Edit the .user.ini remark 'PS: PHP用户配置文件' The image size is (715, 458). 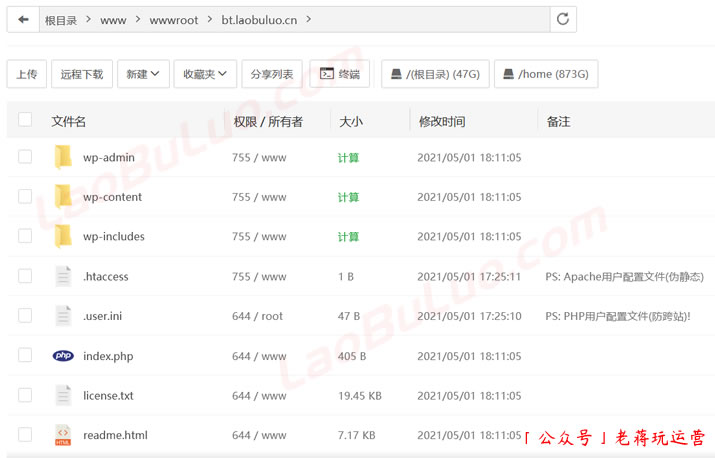pos(618,316)
